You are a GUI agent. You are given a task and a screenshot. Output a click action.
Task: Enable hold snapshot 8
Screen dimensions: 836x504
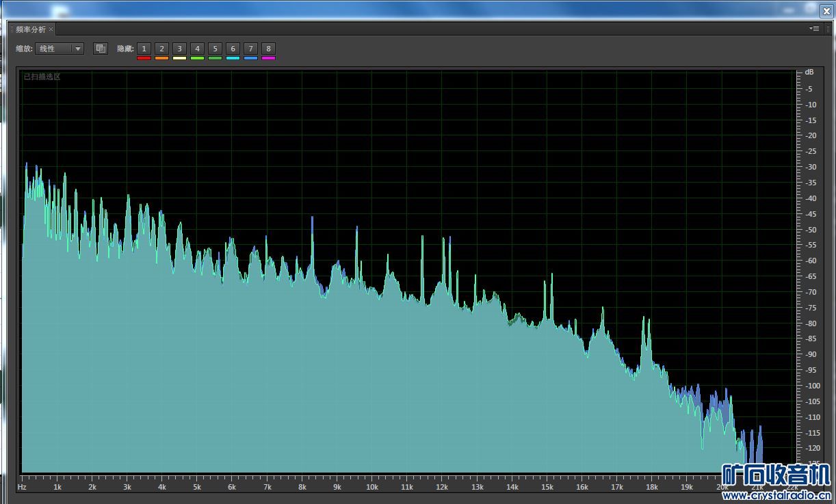pos(268,49)
